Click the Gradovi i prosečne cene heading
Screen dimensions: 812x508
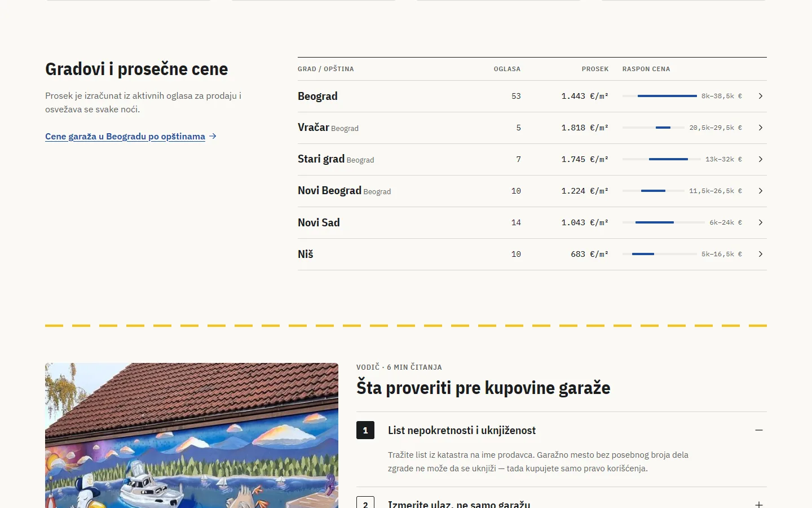click(136, 69)
